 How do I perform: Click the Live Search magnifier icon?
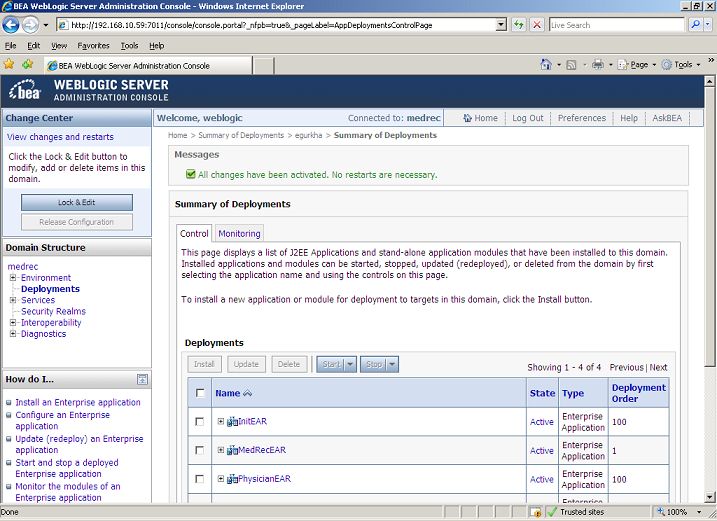point(695,25)
